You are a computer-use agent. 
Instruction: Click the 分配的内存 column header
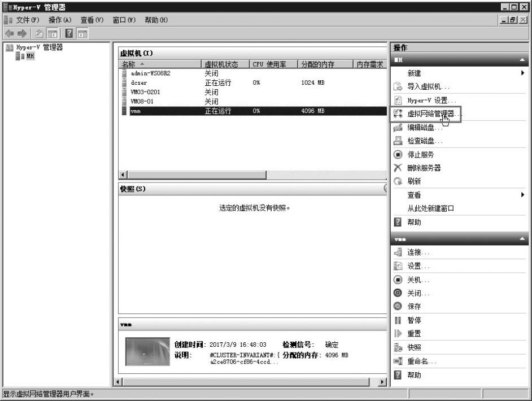tap(326, 64)
